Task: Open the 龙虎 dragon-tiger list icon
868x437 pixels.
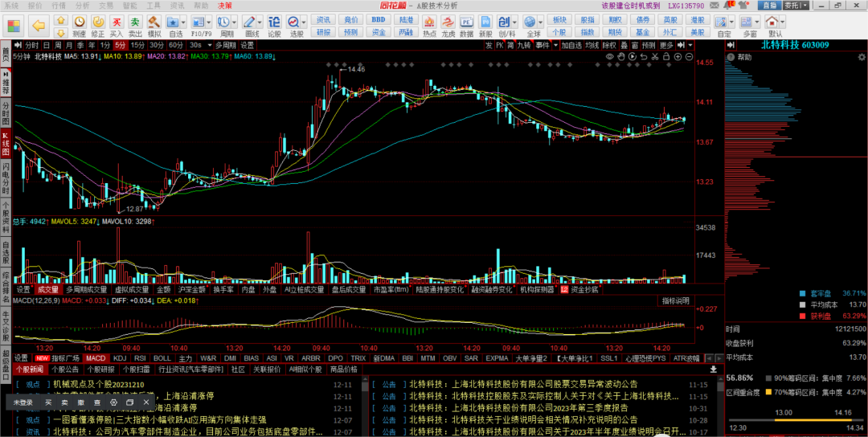Action: tap(448, 22)
